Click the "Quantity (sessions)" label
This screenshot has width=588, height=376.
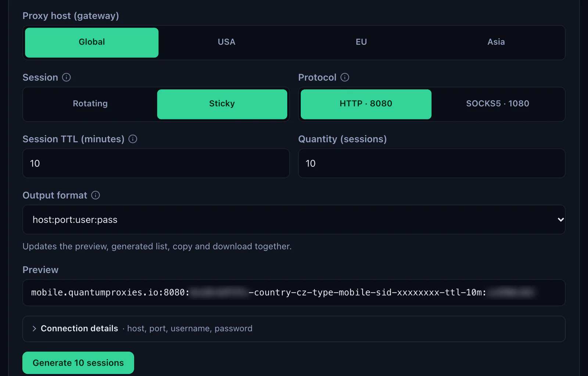[x=343, y=139]
